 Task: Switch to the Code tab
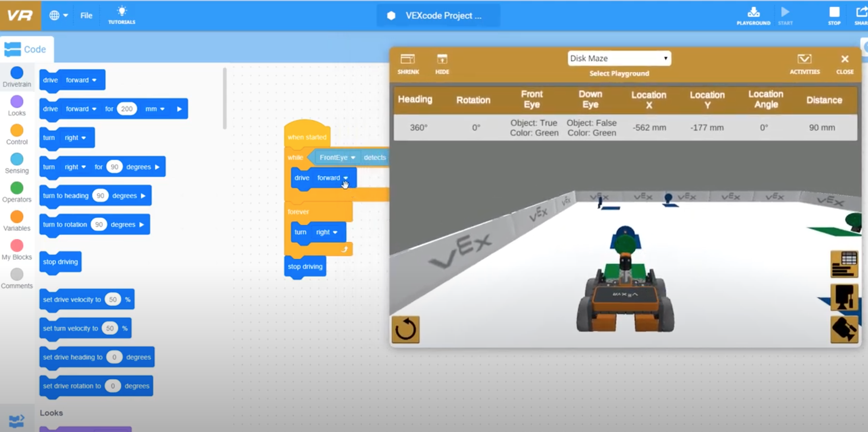pyautogui.click(x=26, y=49)
